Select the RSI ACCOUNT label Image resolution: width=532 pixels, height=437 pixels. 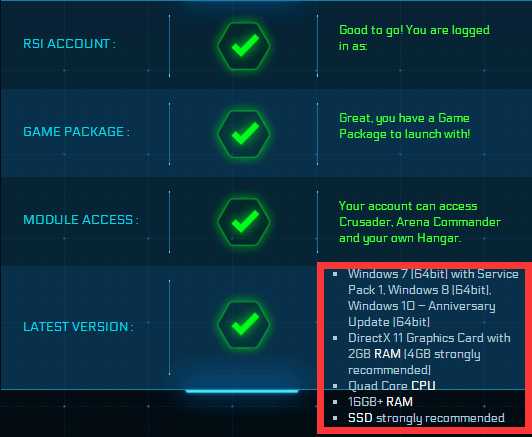coord(70,44)
